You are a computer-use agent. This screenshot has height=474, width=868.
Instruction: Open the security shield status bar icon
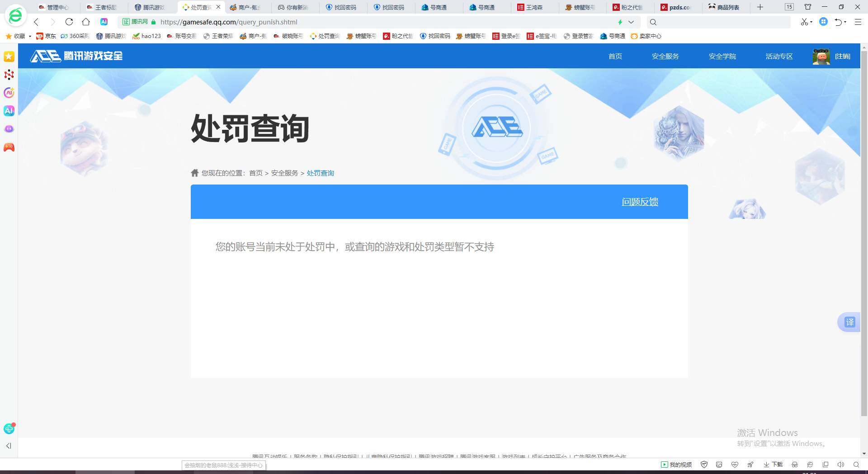(704, 465)
